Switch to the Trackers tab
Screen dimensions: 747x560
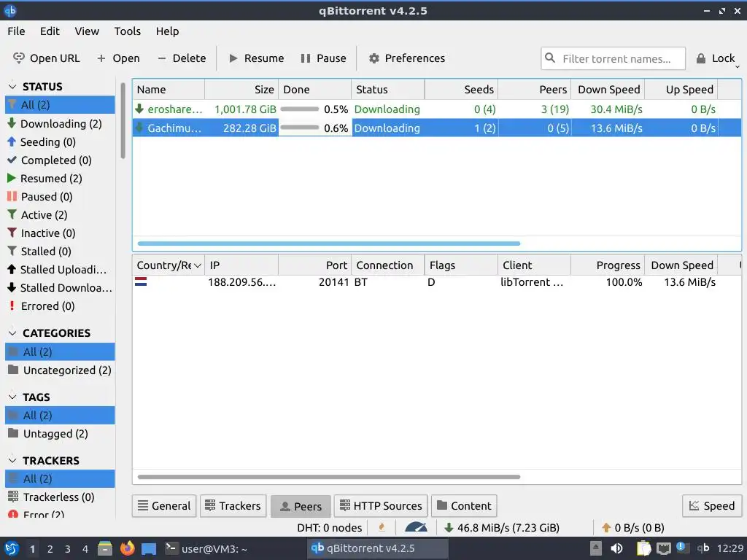click(233, 506)
